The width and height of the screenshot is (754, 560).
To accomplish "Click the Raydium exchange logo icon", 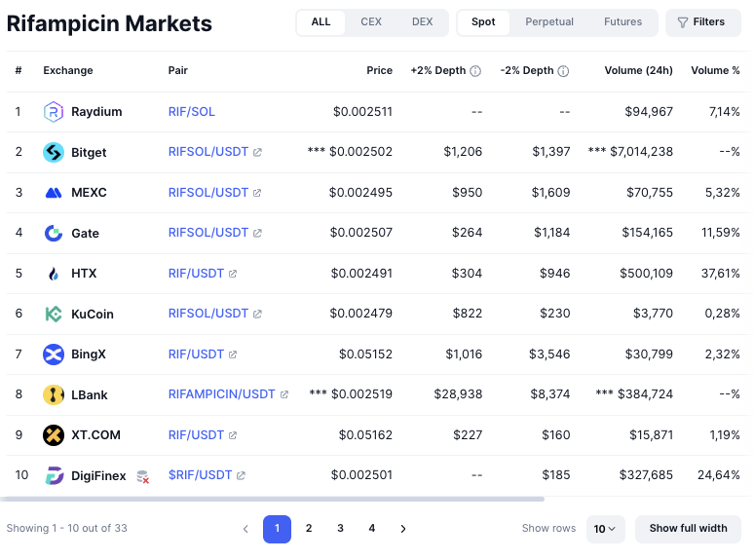I will 54,112.
